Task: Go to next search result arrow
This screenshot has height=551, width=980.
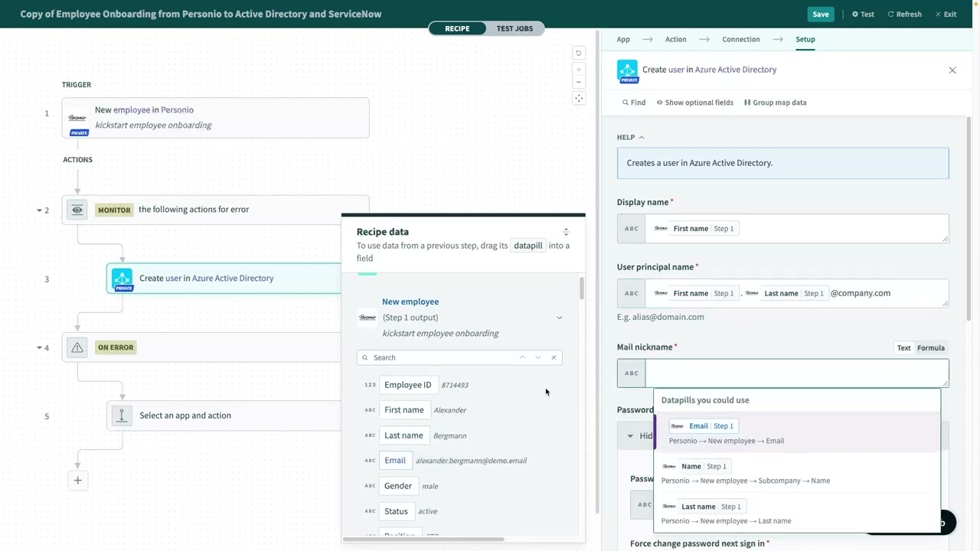Action: (x=537, y=357)
